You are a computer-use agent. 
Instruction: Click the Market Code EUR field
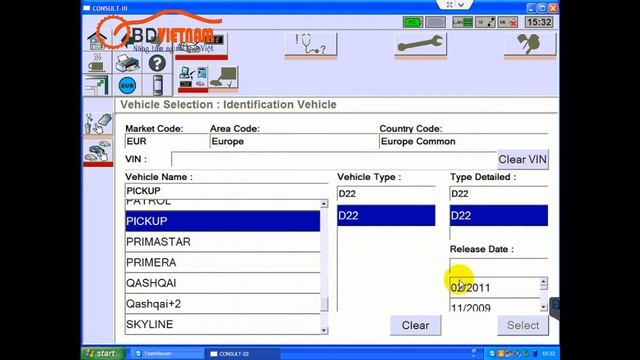167,141
